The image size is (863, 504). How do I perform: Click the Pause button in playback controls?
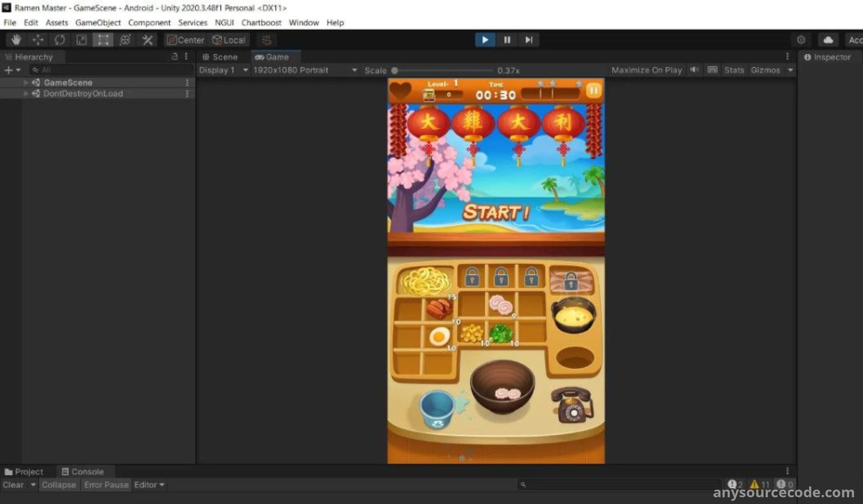coord(507,40)
